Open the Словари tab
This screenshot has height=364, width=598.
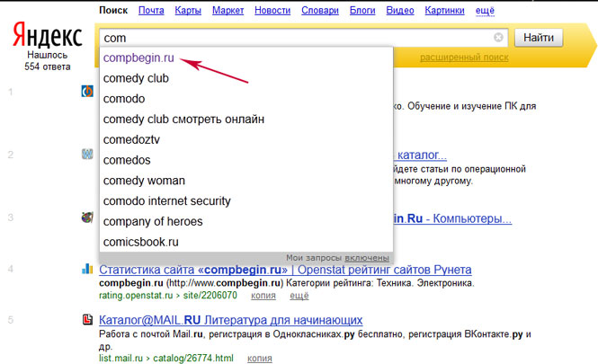(x=320, y=10)
